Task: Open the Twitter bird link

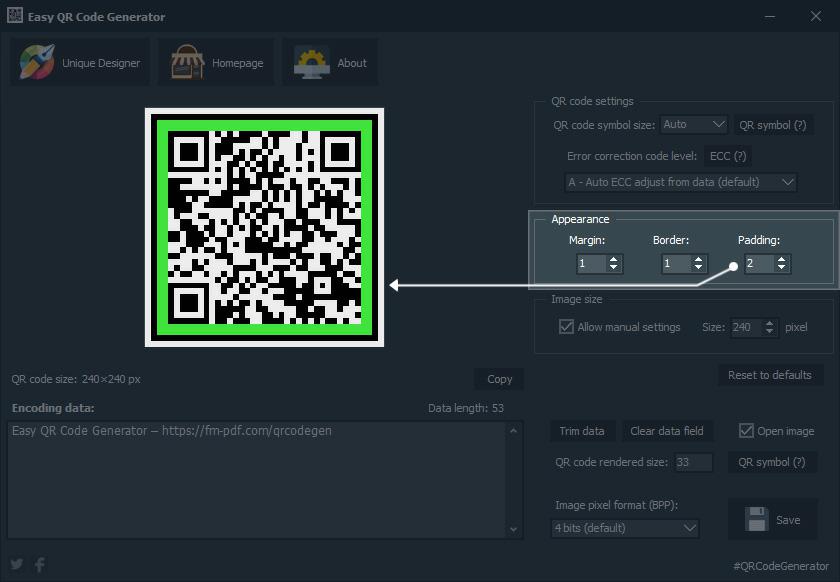Action: coord(17,564)
